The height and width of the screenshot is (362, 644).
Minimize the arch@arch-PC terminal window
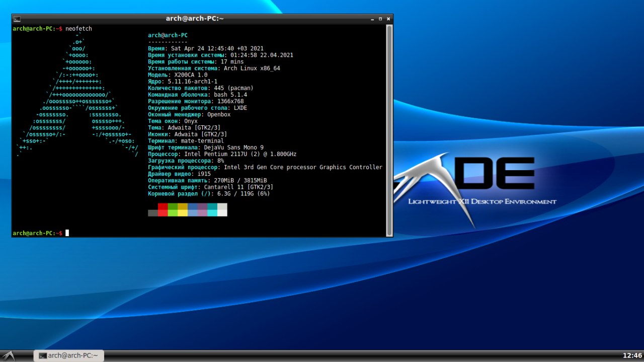click(373, 19)
